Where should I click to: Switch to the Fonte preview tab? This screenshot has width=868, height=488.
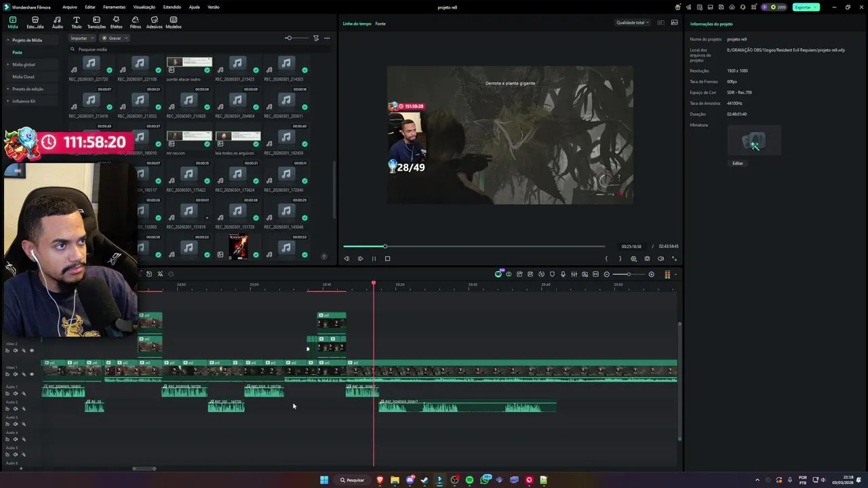380,24
